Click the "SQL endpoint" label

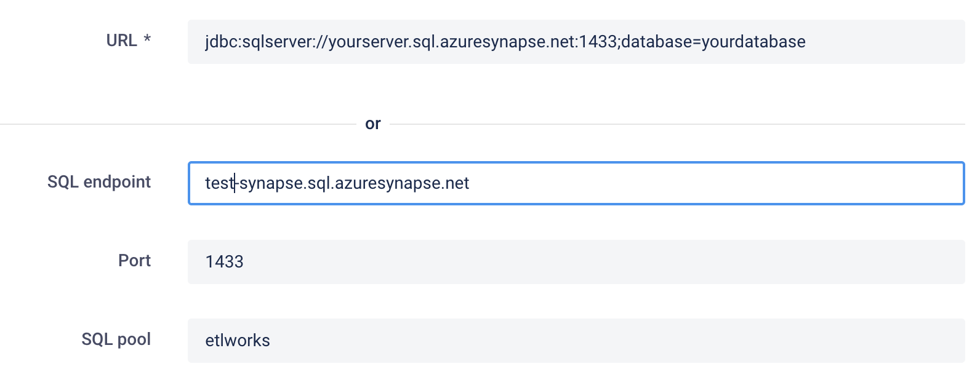point(99,182)
